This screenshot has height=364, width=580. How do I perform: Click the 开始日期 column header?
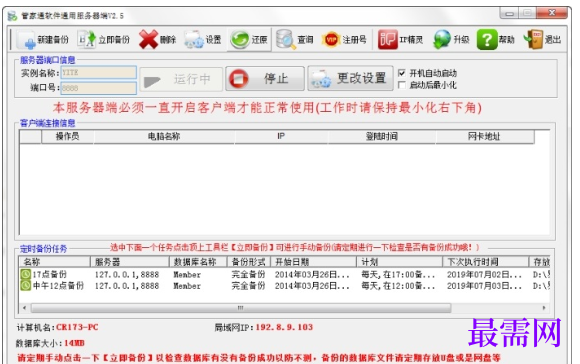coord(314,262)
